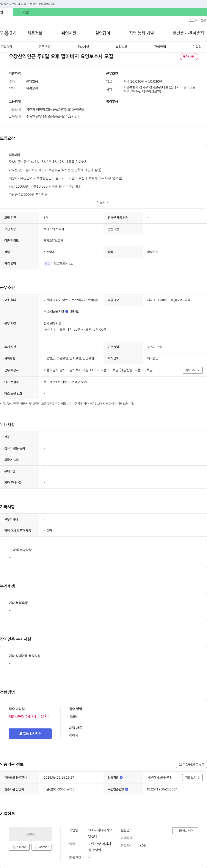Click the 워크넷 접수 방법 value
This screenshot has width=207, height=868.
coord(74,717)
